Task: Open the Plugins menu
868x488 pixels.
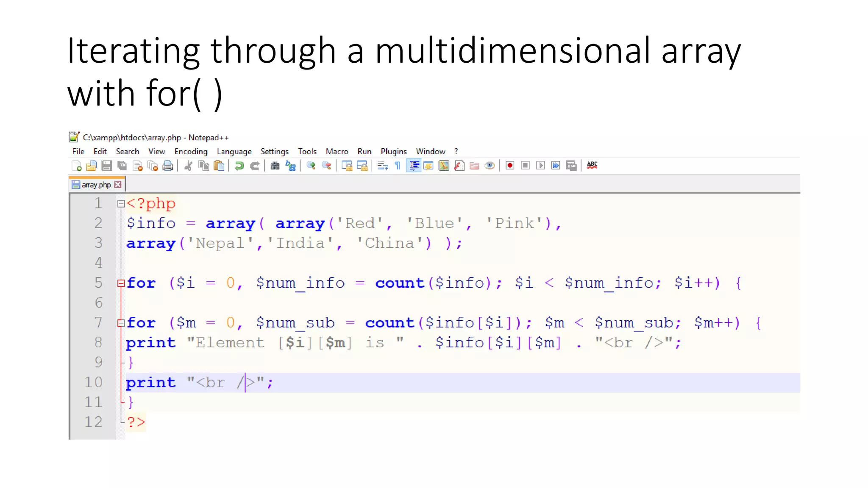Action: pos(393,152)
